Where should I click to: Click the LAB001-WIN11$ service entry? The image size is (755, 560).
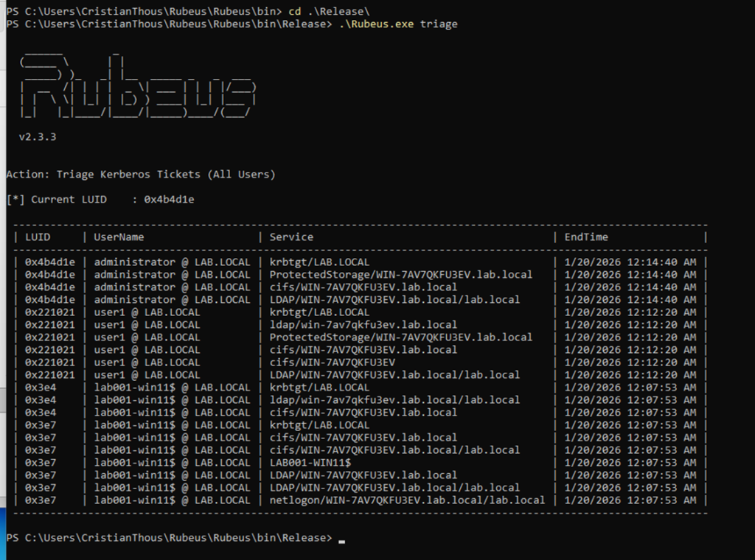310,463
